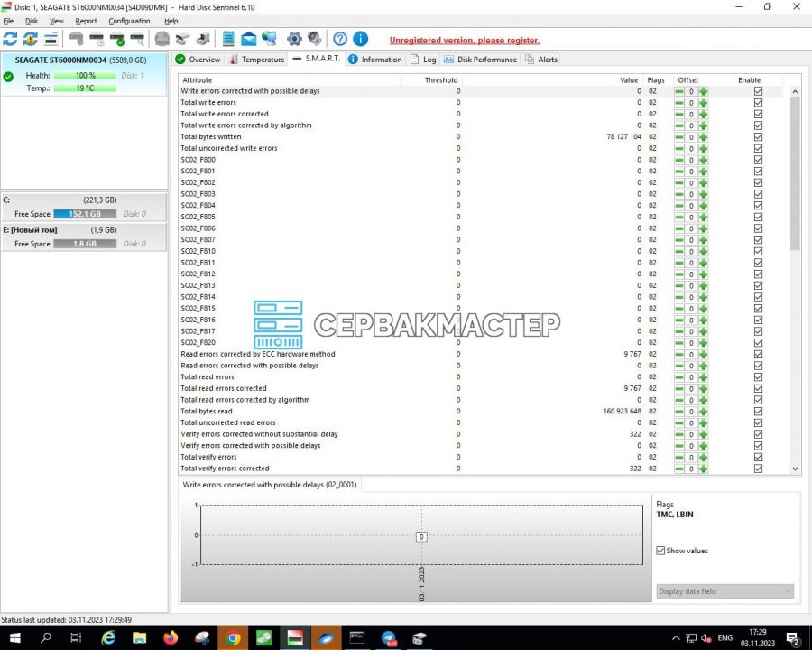Viewport: 812px width, 650px height.
Task: Click the disk transfer icon beside the dome
Action: tap(182, 39)
